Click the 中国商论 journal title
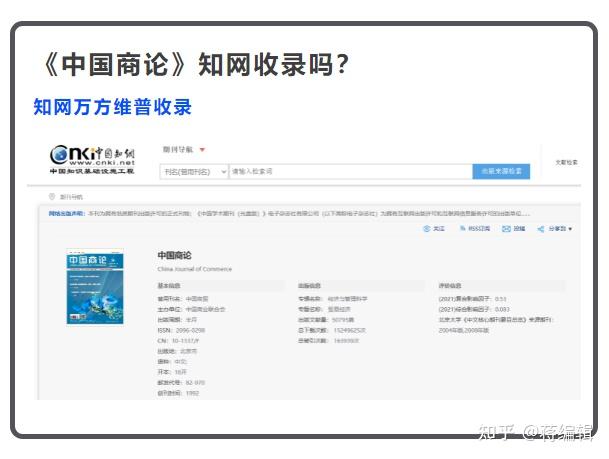 coord(174,255)
